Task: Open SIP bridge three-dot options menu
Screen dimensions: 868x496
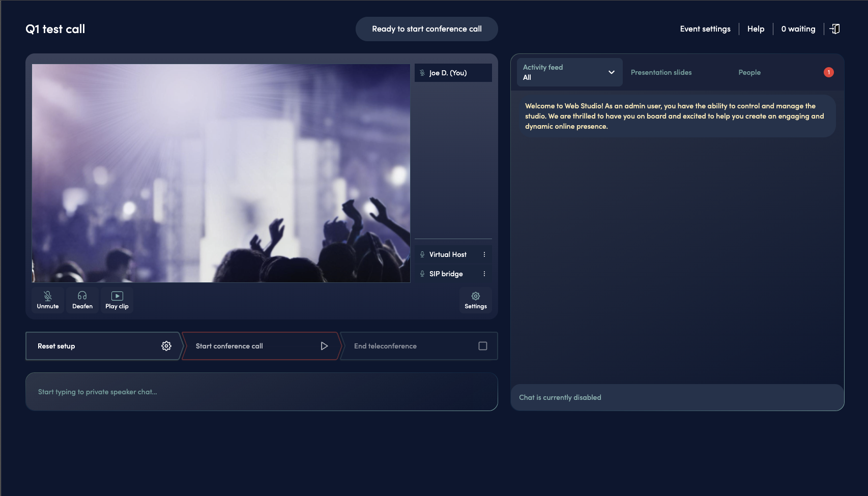Action: [484, 274]
